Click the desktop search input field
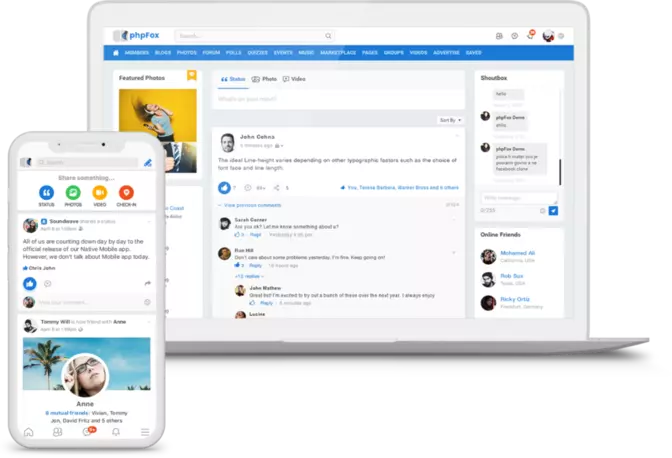Screen dimensions: 672x458 click(x=230, y=35)
